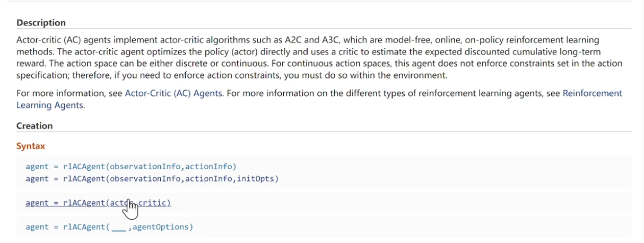Image resolution: width=644 pixels, height=243 pixels.
Task: Click the word on-policy in the paragraph
Action: (x=487, y=40)
